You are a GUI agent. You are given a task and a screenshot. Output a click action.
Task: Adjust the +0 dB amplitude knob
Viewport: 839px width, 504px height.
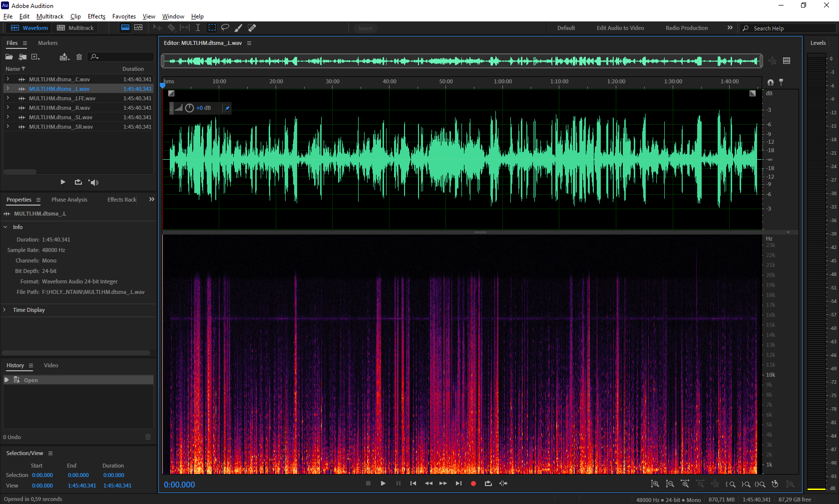click(x=189, y=108)
